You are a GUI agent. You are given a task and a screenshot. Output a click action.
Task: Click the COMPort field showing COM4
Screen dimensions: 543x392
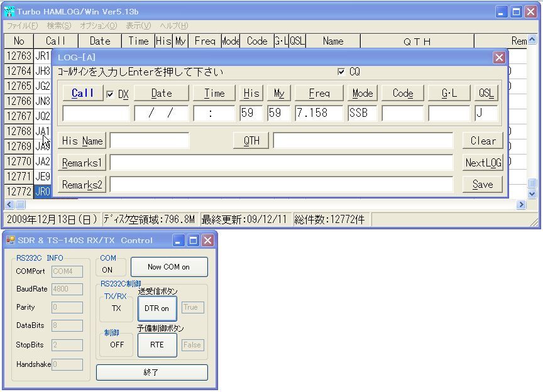point(67,271)
